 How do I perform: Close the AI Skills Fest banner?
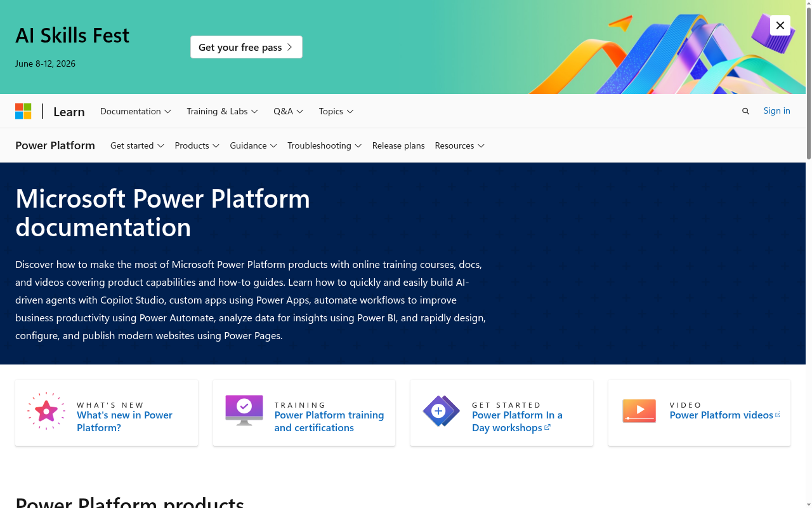(780, 25)
